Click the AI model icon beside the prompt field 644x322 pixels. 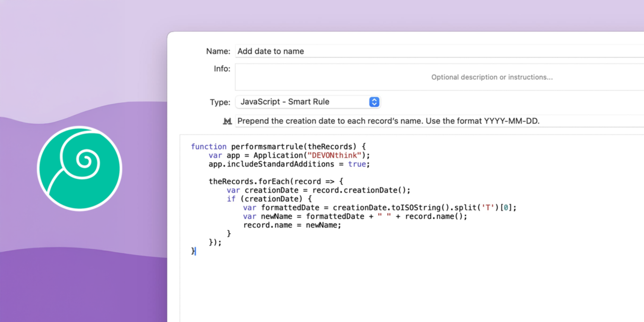tap(227, 121)
